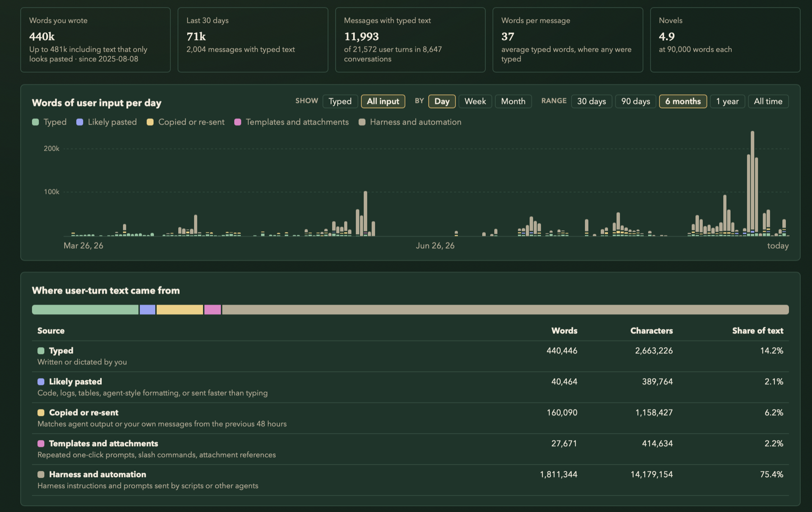This screenshot has width=812, height=512.
Task: Group chart by Day
Action: tap(442, 101)
